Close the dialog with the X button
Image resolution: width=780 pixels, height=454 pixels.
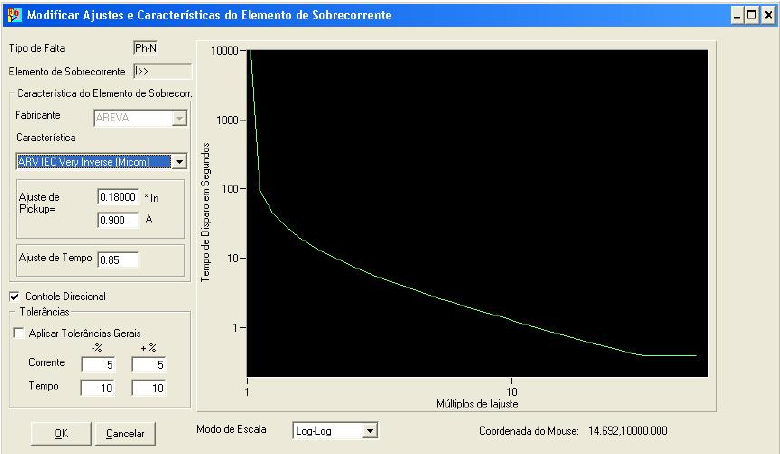[768, 15]
